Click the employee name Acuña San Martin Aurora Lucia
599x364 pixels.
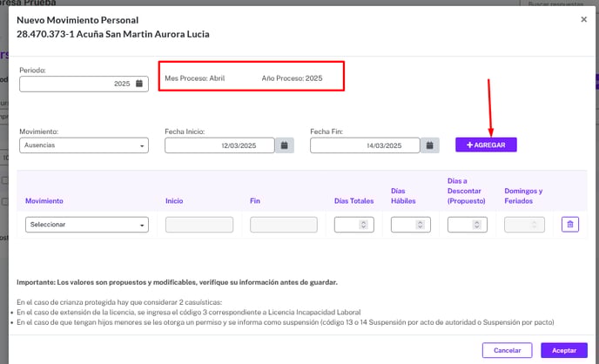[x=143, y=34]
